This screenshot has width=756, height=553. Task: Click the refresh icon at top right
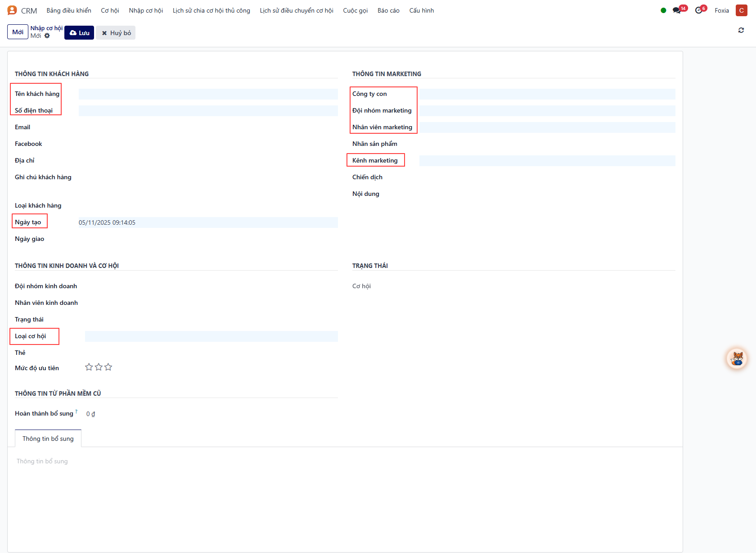741,30
